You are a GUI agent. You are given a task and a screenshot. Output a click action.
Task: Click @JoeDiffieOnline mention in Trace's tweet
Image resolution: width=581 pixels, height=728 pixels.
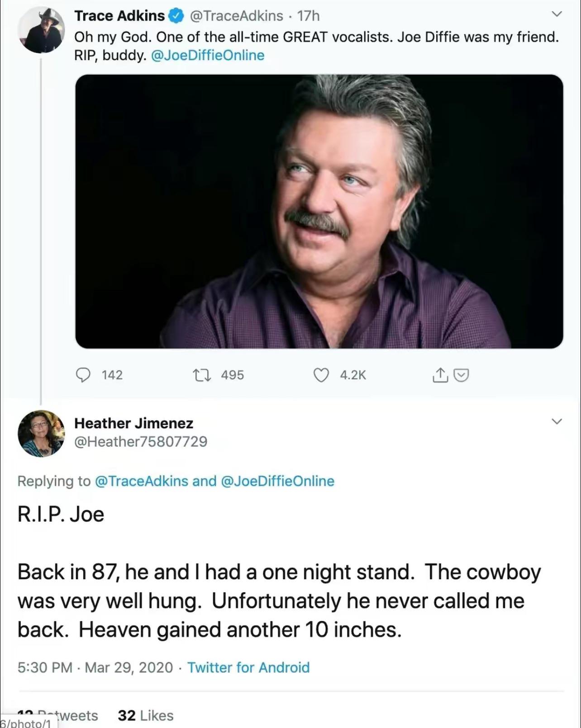point(207,55)
